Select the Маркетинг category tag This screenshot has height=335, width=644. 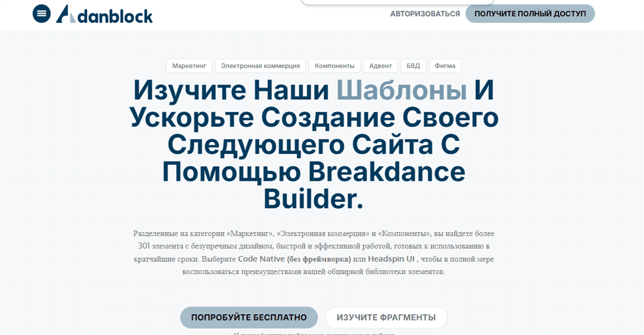(189, 66)
